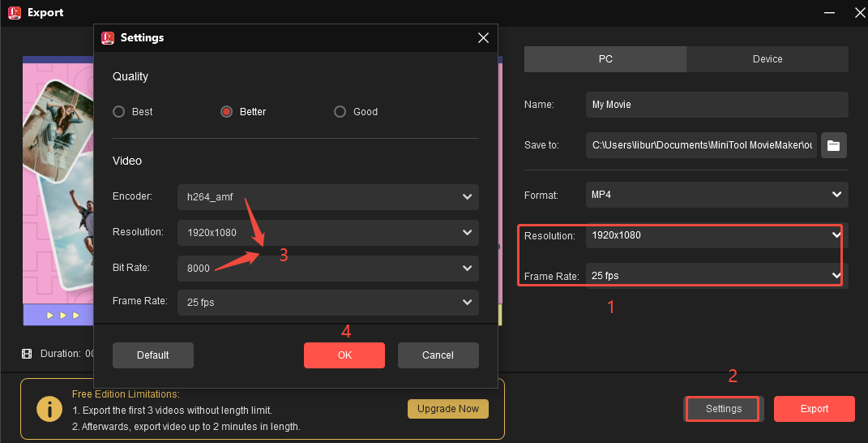The height and width of the screenshot is (443, 868).
Task: Click the Upgrade Now button
Action: (x=448, y=409)
